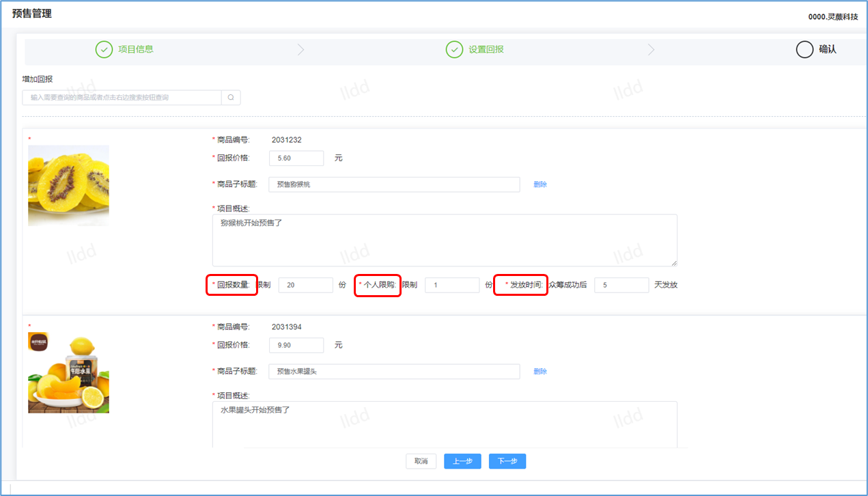Edit the 发放时间 days field showing 5

(621, 285)
